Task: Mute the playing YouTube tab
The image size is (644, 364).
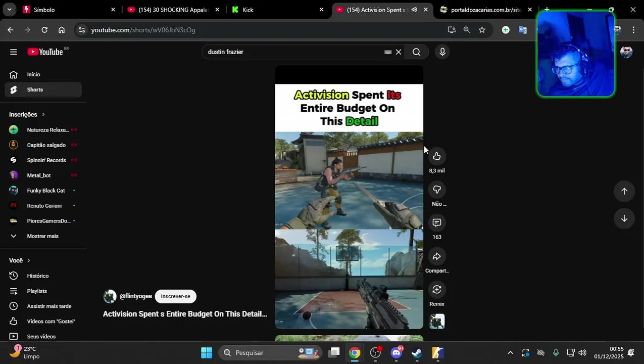Action: [x=414, y=10]
